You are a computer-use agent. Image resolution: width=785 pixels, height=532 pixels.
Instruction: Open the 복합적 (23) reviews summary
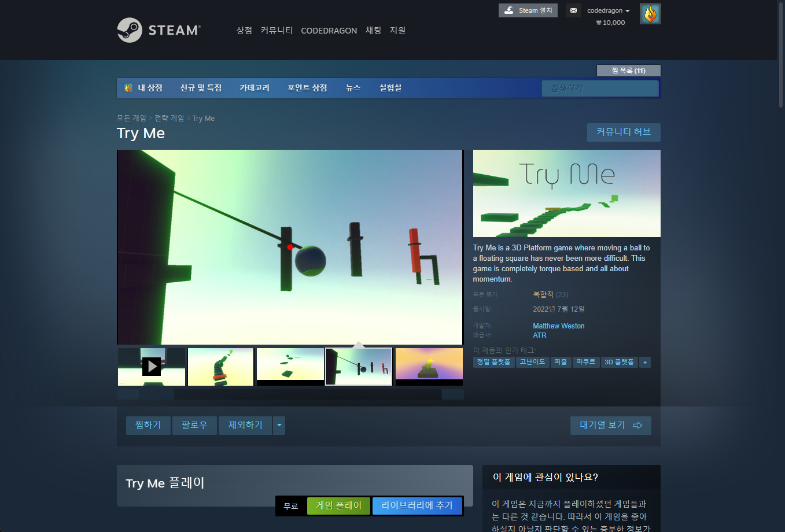[x=550, y=294]
